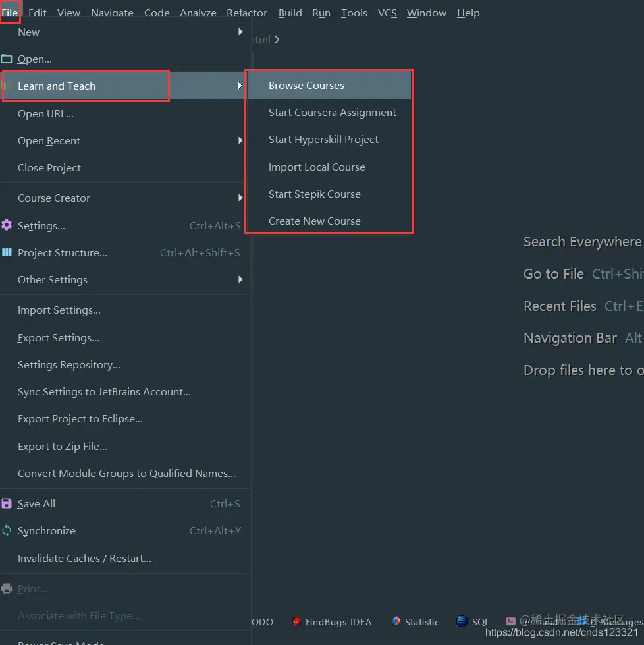
Task: Open the Window menu
Action: tap(427, 13)
